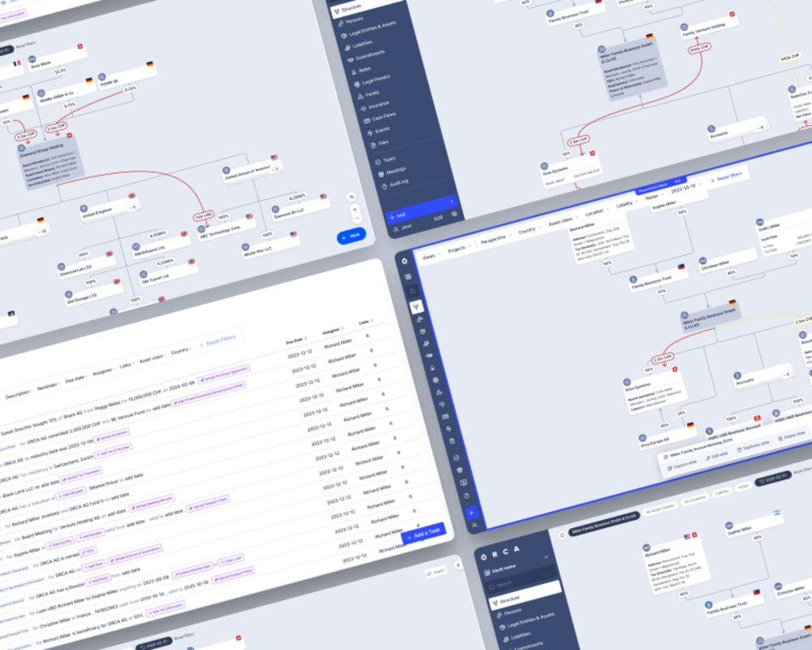This screenshot has width=812, height=650.
Task: Click the blue Add button in top sidebar
Action: (421, 208)
